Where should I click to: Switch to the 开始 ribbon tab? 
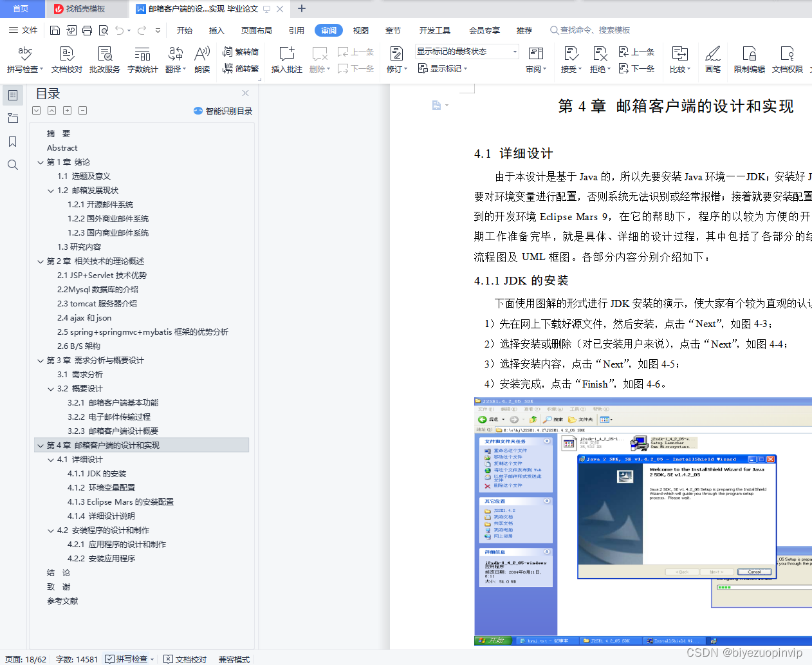click(185, 30)
